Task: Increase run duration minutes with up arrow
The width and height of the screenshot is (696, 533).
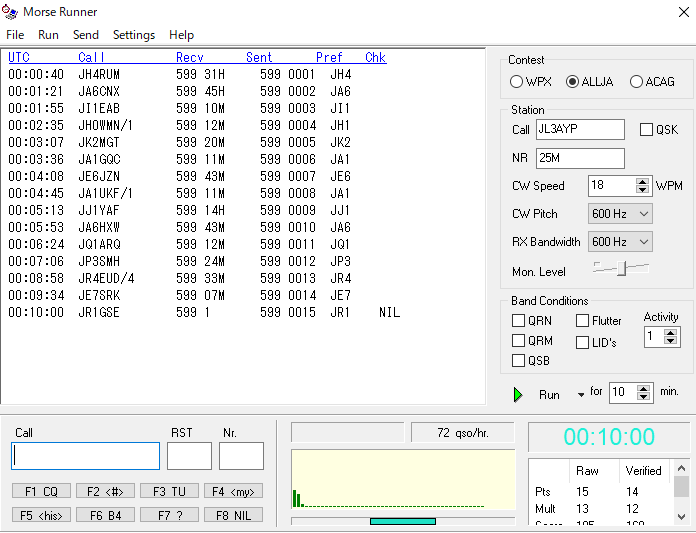Action: (x=643, y=388)
